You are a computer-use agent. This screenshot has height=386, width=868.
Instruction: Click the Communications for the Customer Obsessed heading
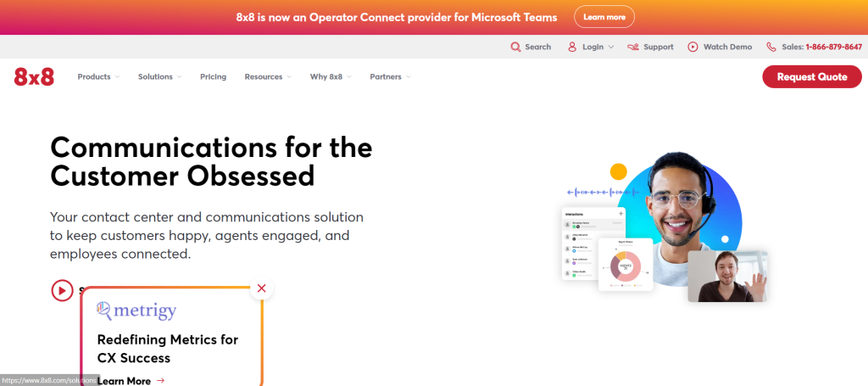click(x=211, y=162)
